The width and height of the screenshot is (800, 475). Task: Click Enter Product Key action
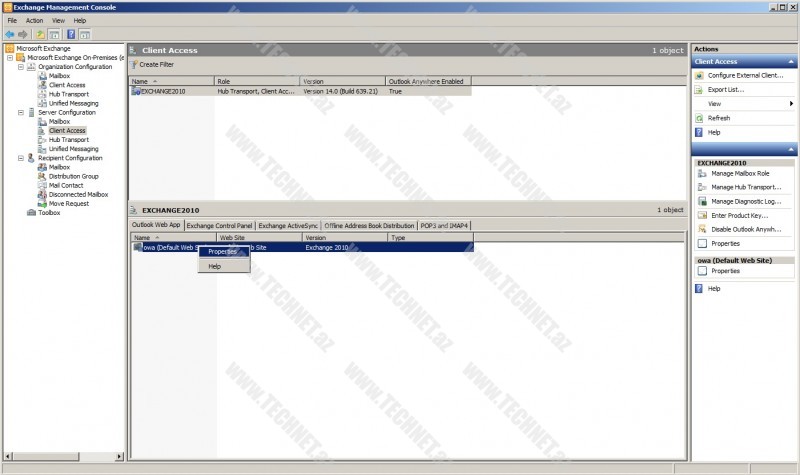(740, 215)
